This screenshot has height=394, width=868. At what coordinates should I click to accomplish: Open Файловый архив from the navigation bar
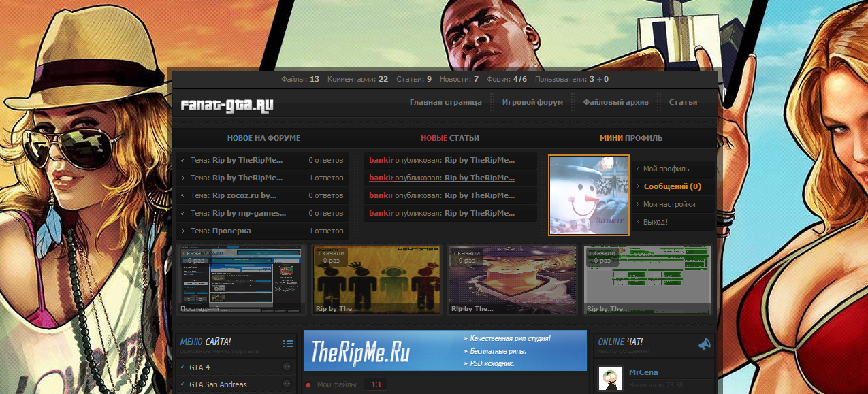click(616, 102)
